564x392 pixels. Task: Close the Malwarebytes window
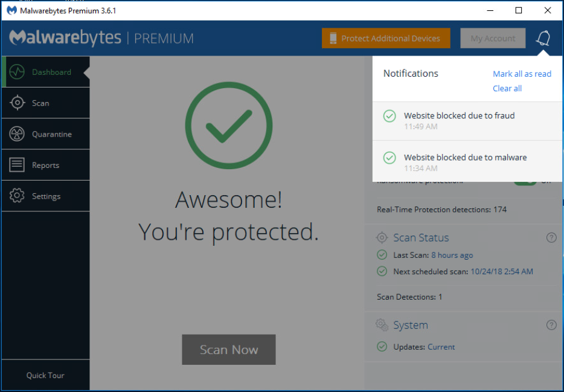[x=548, y=10]
